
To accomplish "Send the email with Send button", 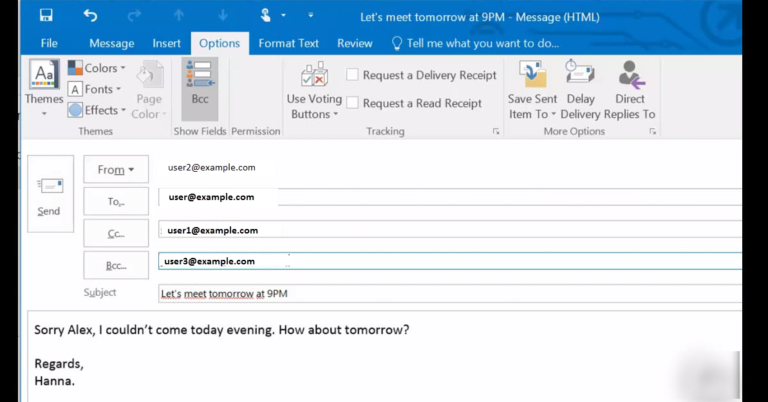I will (x=50, y=194).
